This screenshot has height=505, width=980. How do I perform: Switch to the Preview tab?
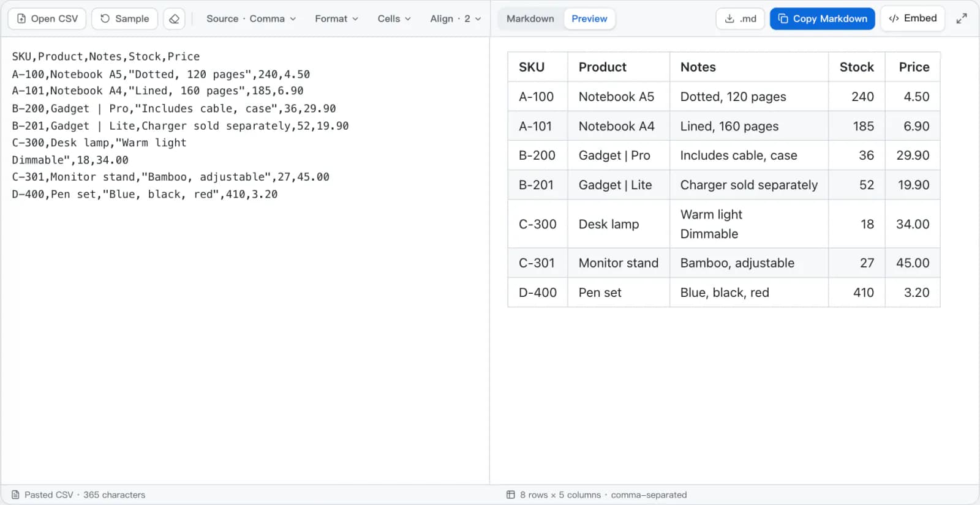(x=589, y=19)
